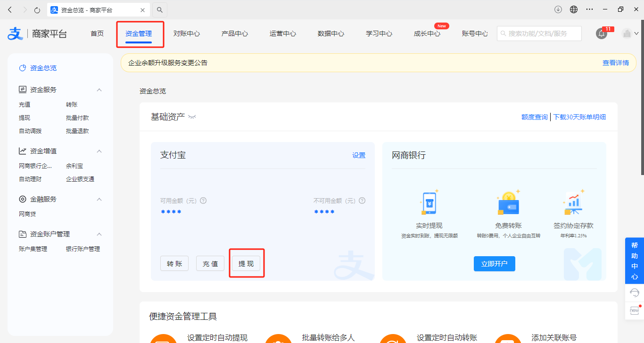Open 数据中心 in top navigation
Image resolution: width=644 pixels, height=343 pixels.
331,33
